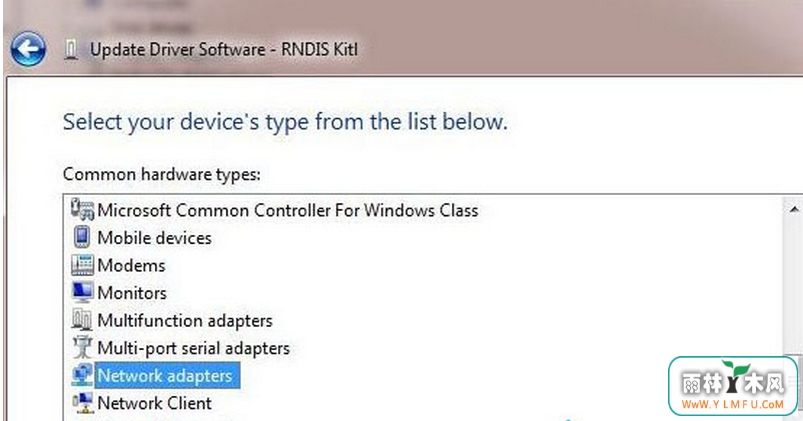Select Mobile devices in the list
This screenshot has height=421, width=803.
(x=154, y=238)
